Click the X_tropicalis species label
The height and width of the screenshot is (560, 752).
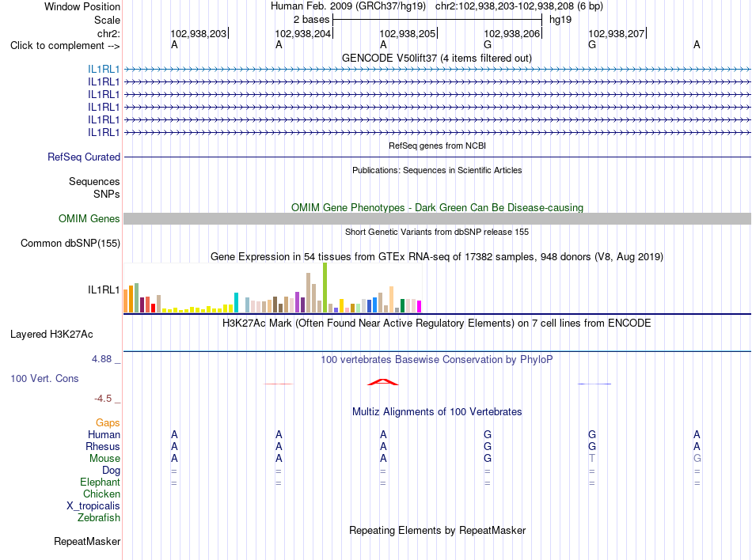tap(93, 506)
